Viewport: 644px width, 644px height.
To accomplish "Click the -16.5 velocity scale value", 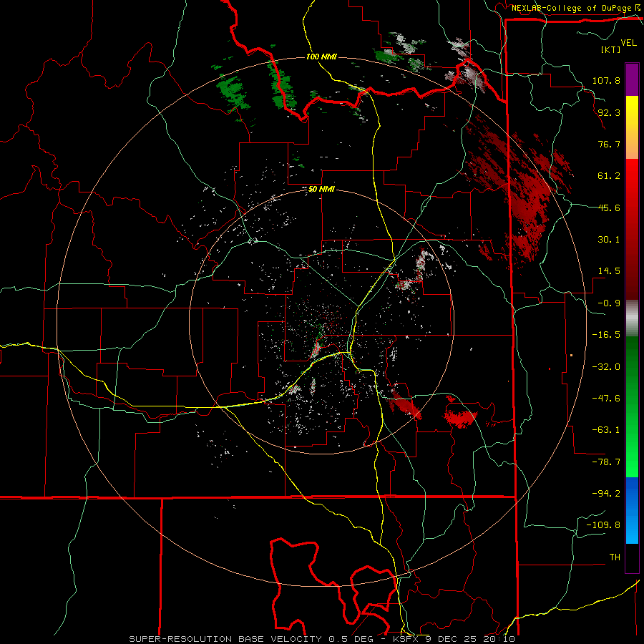I will point(606,335).
